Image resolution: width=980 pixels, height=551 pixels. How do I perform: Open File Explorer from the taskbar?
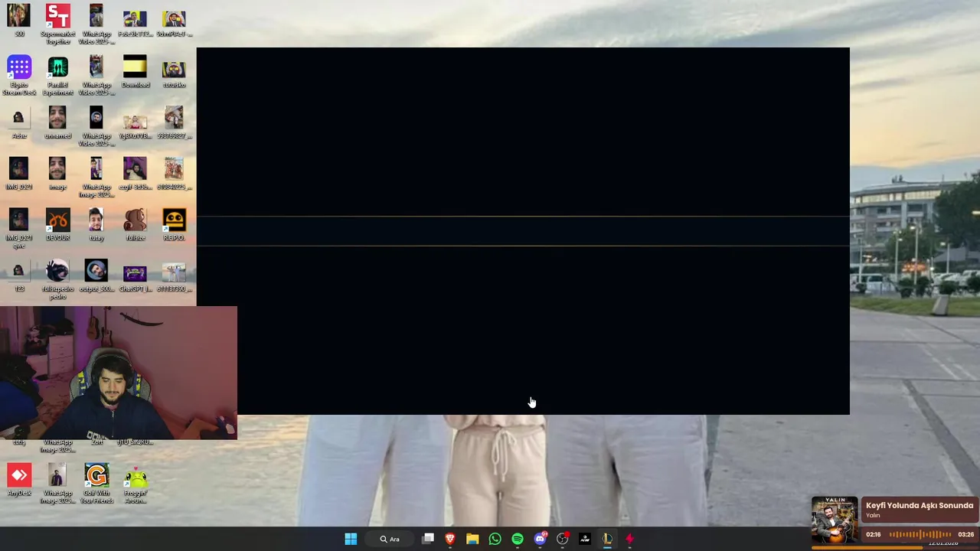tap(472, 539)
